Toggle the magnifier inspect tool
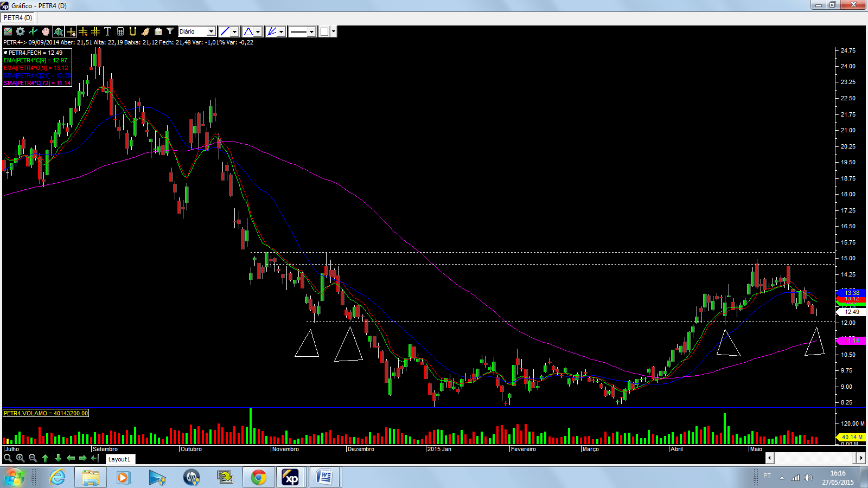The image size is (868, 488). click(58, 31)
